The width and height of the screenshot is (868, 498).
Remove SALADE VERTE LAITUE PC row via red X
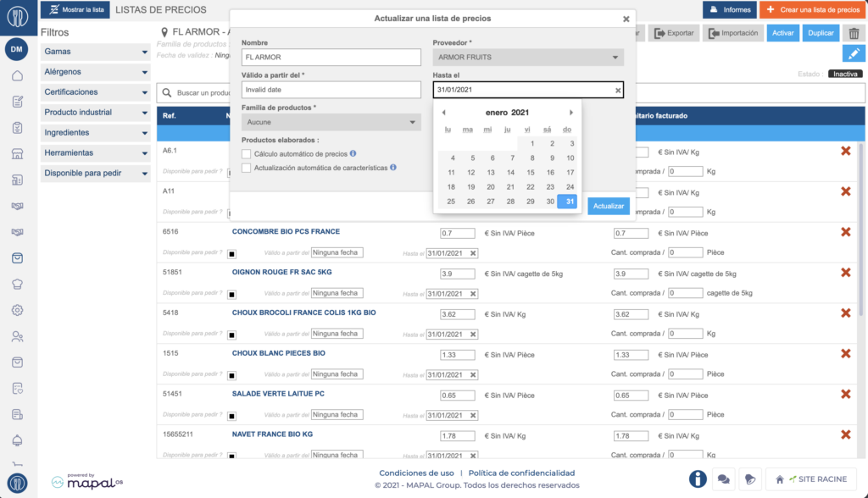coord(845,394)
